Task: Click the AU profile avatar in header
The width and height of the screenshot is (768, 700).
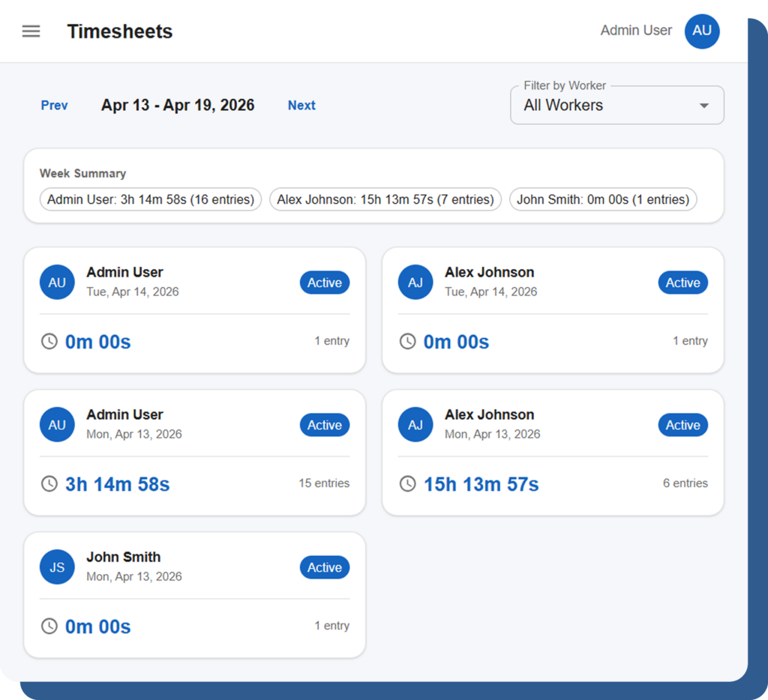Action: pos(701,31)
